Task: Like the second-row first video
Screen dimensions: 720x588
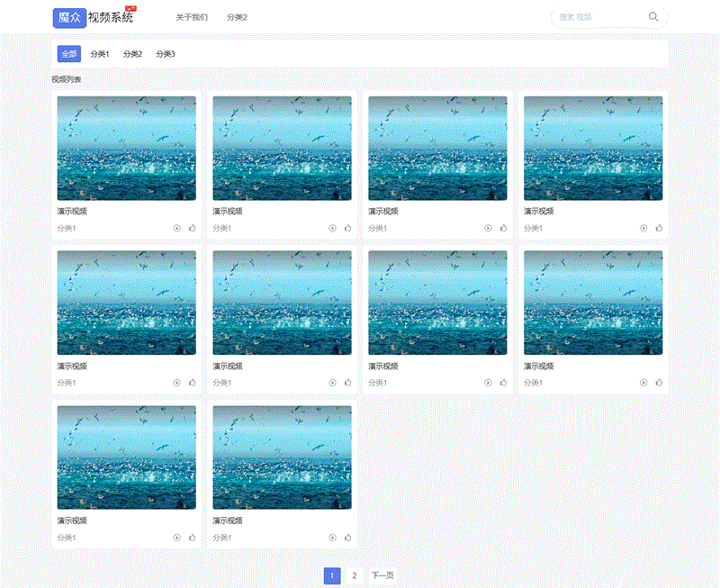Action: coord(193,383)
